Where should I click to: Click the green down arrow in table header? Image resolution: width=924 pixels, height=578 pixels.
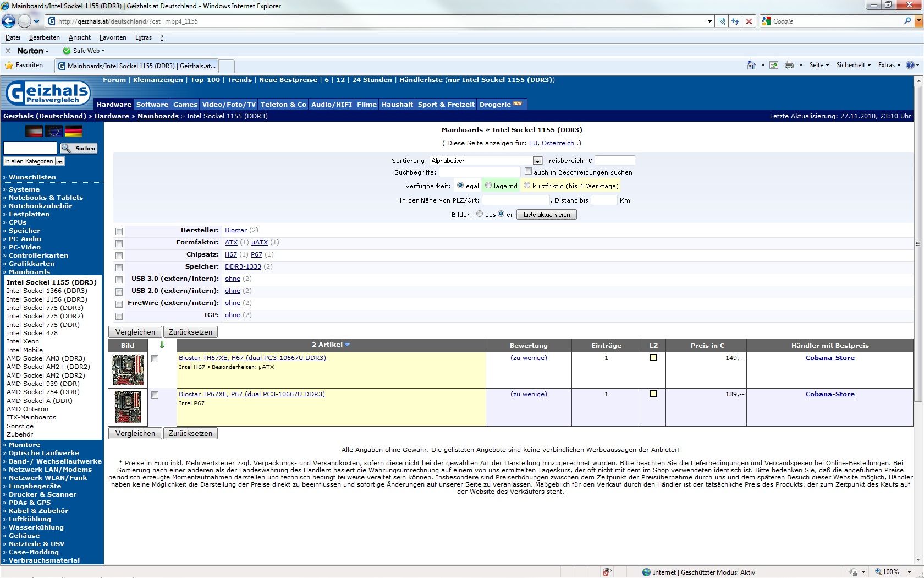(162, 345)
